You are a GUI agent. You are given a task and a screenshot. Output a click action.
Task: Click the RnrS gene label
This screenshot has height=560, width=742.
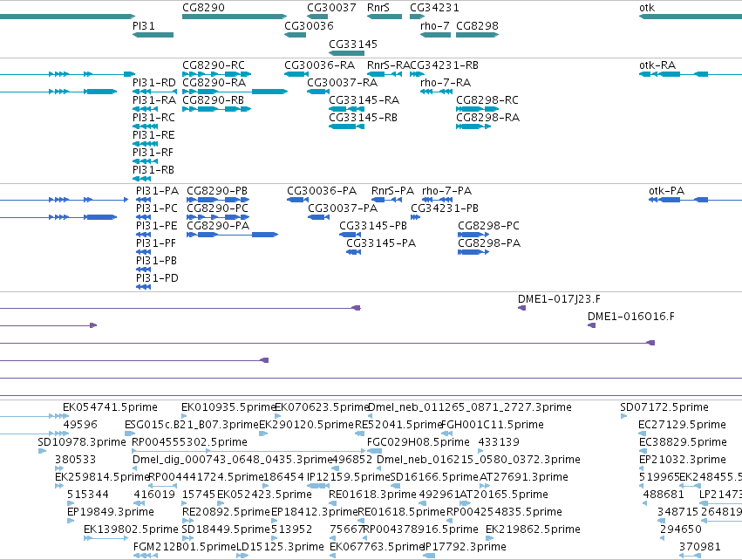pyautogui.click(x=378, y=8)
